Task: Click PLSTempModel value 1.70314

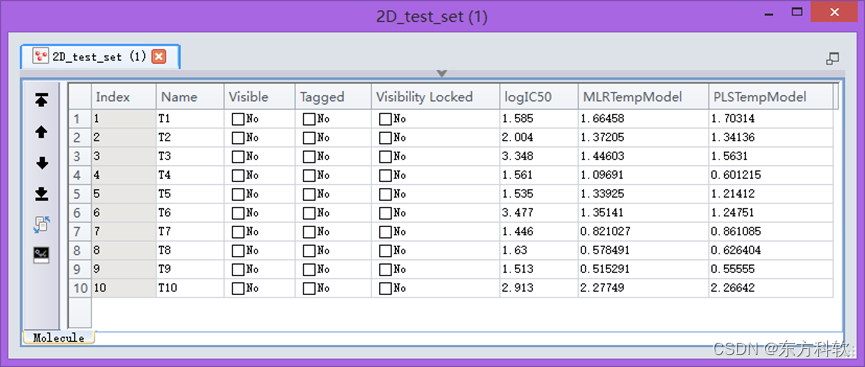Action: tap(771, 119)
